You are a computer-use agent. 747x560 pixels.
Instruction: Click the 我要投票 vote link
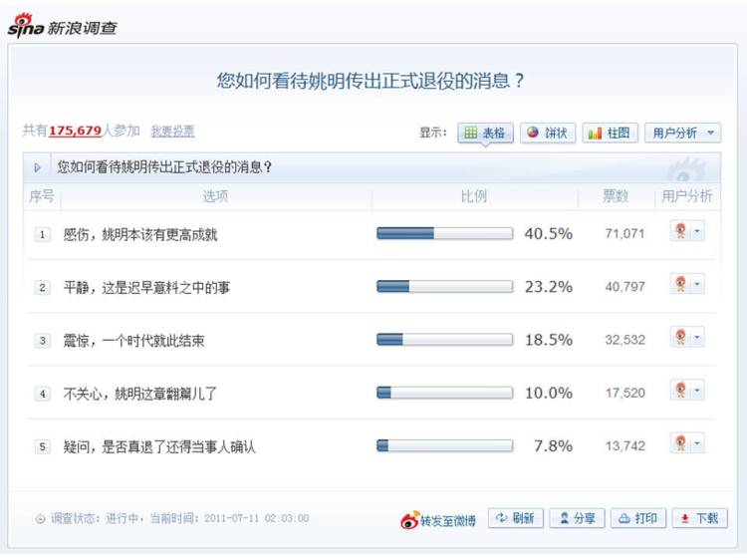(172, 132)
